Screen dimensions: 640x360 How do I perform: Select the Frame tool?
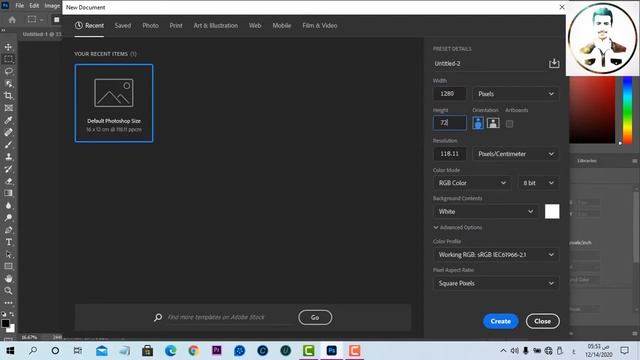click(x=8, y=108)
